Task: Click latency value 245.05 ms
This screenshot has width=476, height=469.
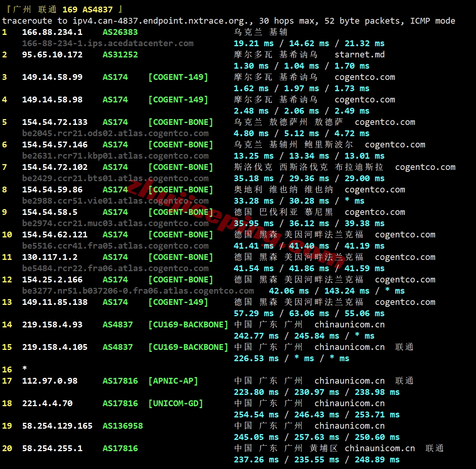Action: click(256, 437)
